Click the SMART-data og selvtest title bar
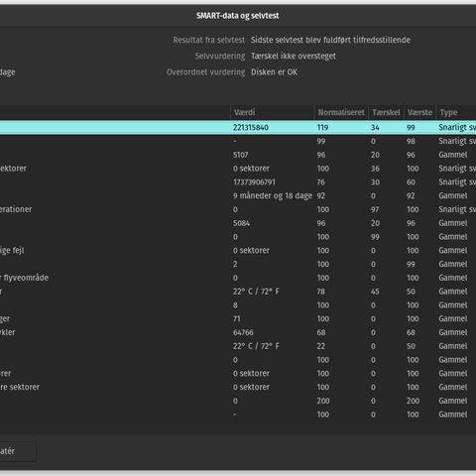The image size is (476, 476). (x=238, y=16)
